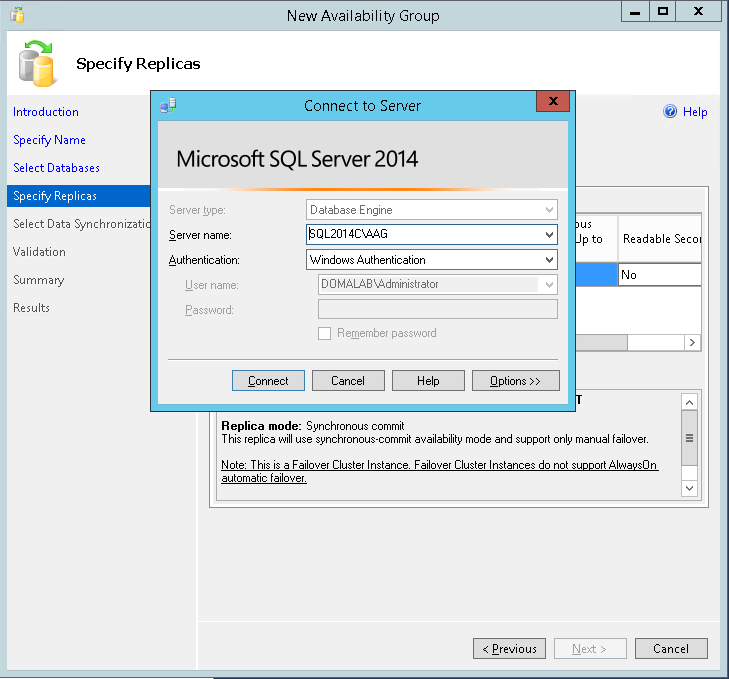Select the Results step
Viewport: 729px width, 679px height.
[x=31, y=307]
